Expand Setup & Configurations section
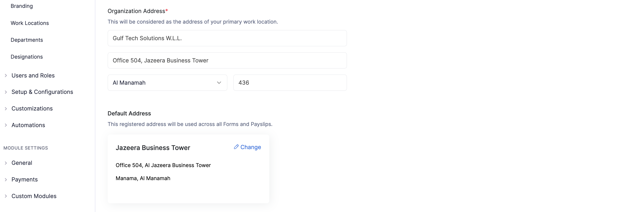Image resolution: width=644 pixels, height=212 pixels. point(6,92)
